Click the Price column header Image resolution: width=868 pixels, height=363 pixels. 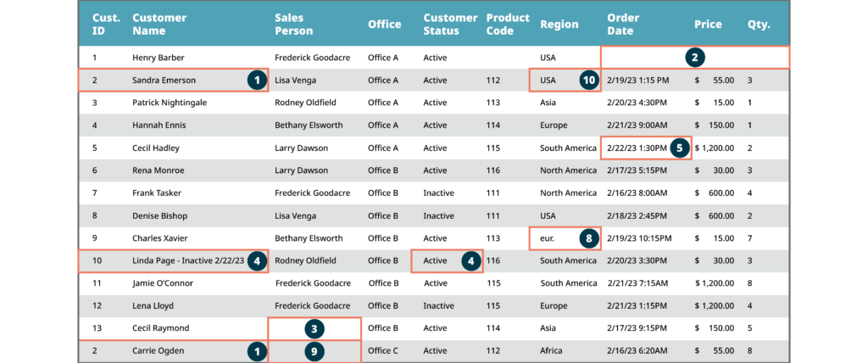pos(708,25)
